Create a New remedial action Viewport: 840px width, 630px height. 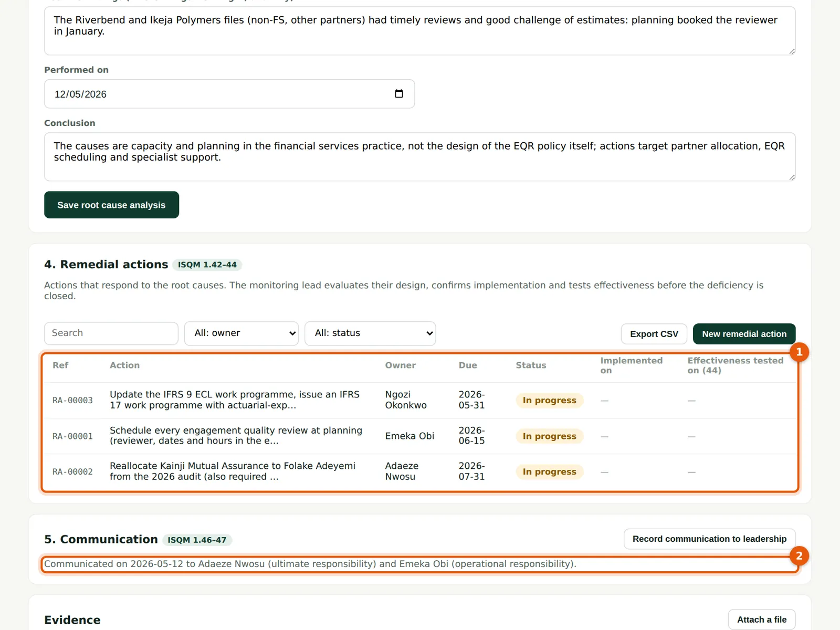(x=744, y=334)
